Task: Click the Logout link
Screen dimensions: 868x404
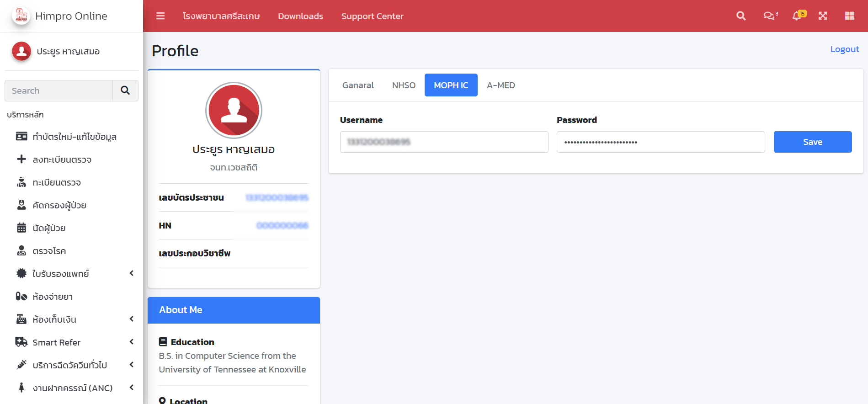Action: [844, 49]
